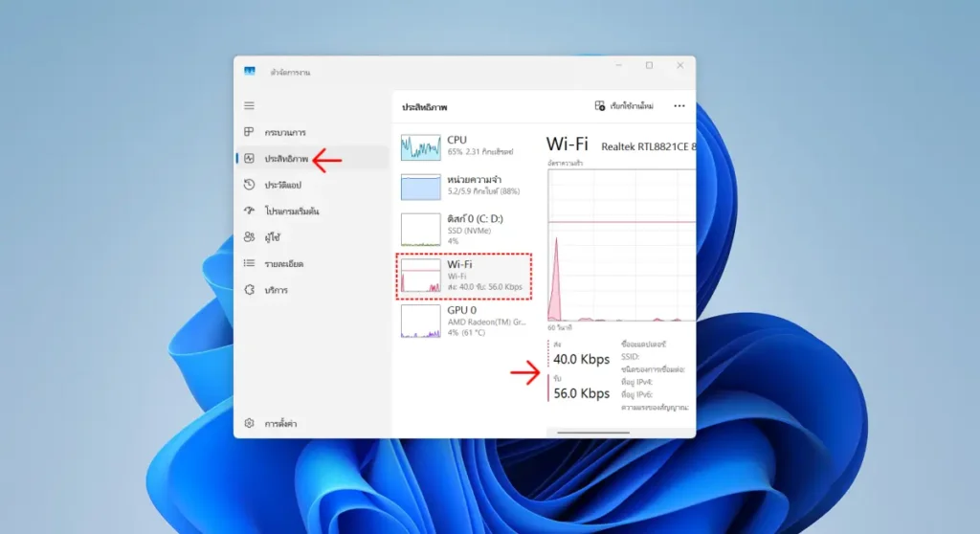Click the large Wi-Fi heading
980x534 pixels.
pyautogui.click(x=567, y=144)
